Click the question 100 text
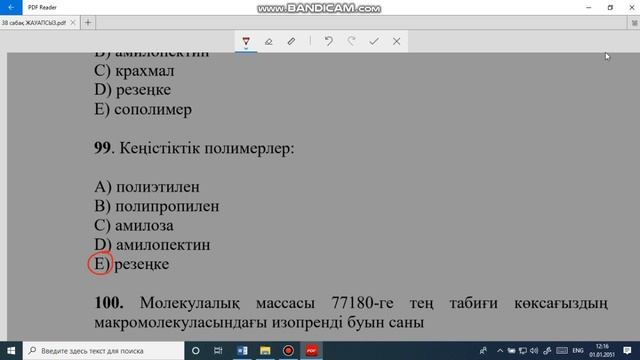 [351, 313]
